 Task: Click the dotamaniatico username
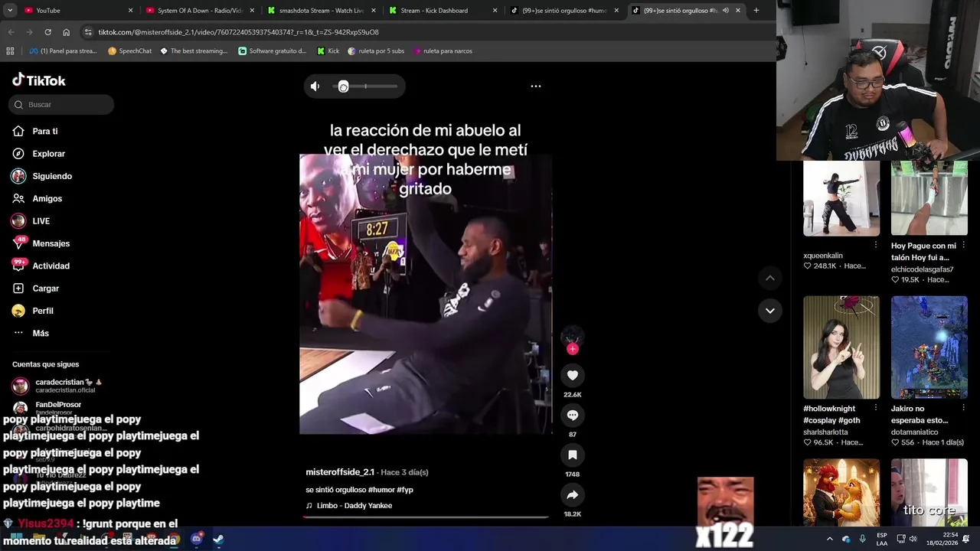tap(914, 432)
